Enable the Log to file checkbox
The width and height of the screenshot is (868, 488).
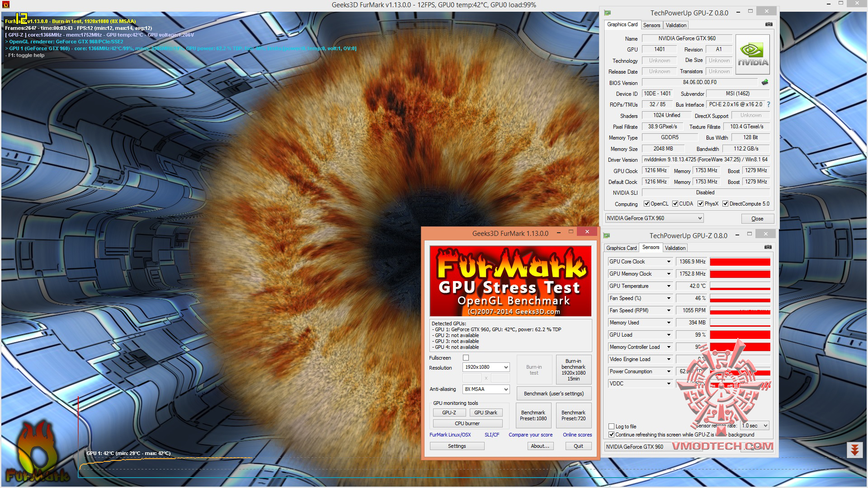tap(611, 426)
